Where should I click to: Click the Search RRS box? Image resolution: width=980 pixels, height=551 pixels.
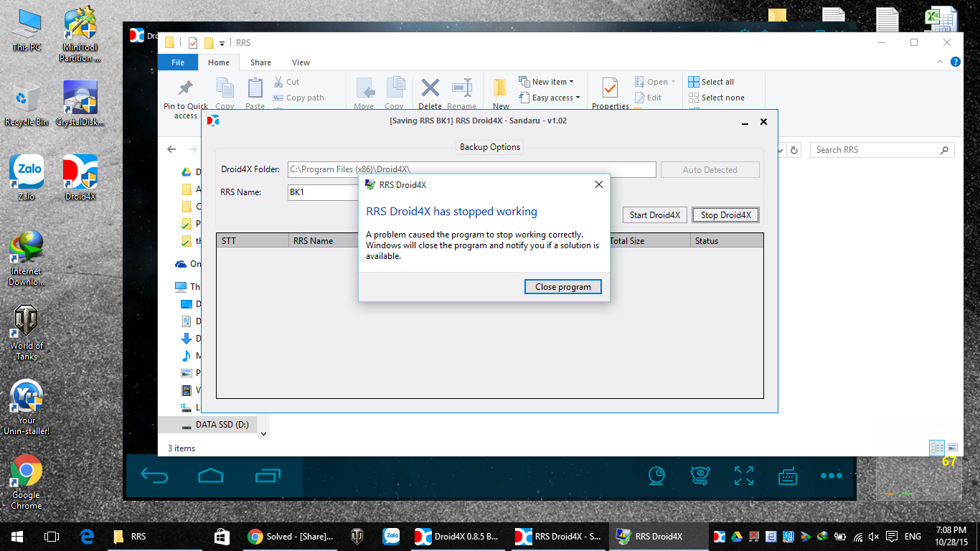click(875, 150)
